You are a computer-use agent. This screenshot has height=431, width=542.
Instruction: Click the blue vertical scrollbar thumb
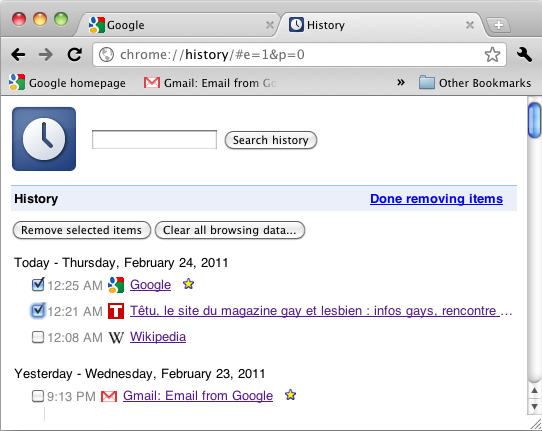(535, 120)
